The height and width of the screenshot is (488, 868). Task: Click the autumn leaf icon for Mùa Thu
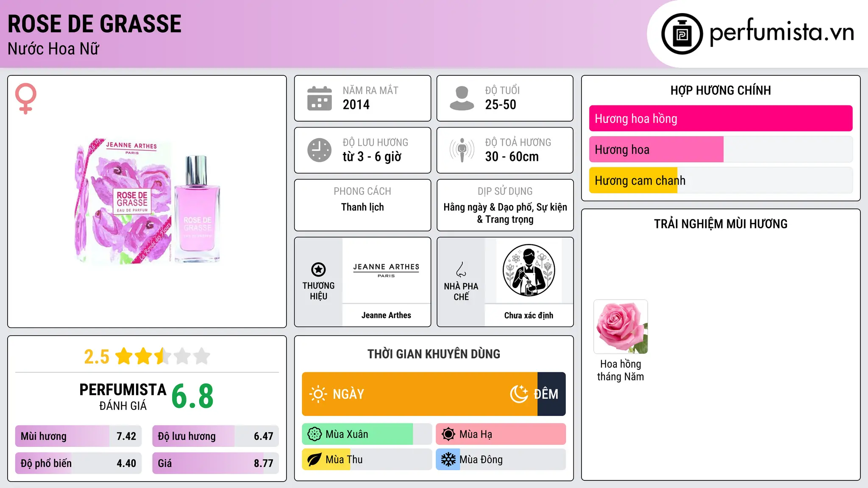pyautogui.click(x=314, y=460)
